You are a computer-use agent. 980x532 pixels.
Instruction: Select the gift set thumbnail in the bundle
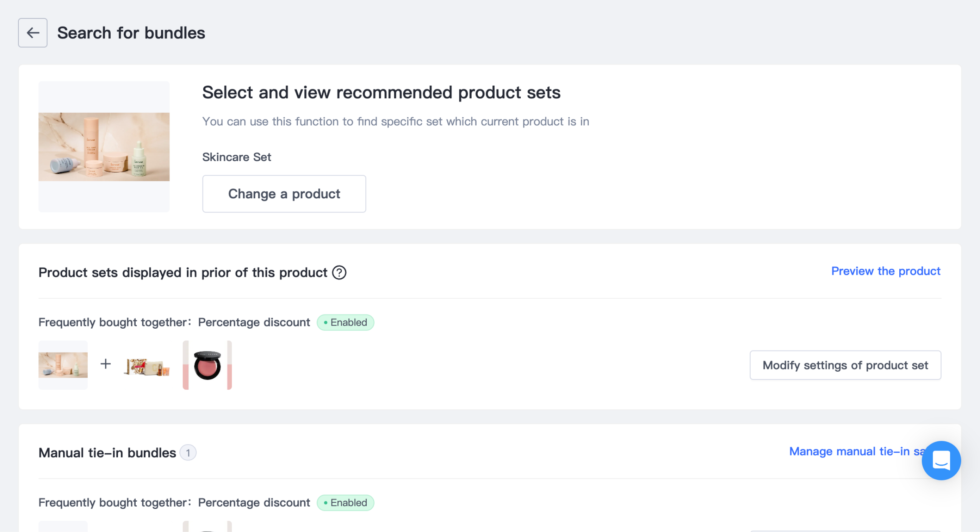pyautogui.click(x=147, y=366)
